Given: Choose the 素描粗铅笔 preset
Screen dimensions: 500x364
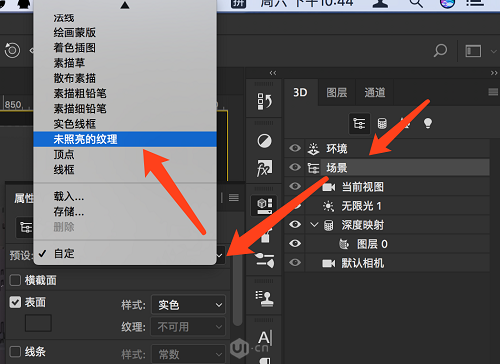Looking at the screenshot, I should point(125,93).
